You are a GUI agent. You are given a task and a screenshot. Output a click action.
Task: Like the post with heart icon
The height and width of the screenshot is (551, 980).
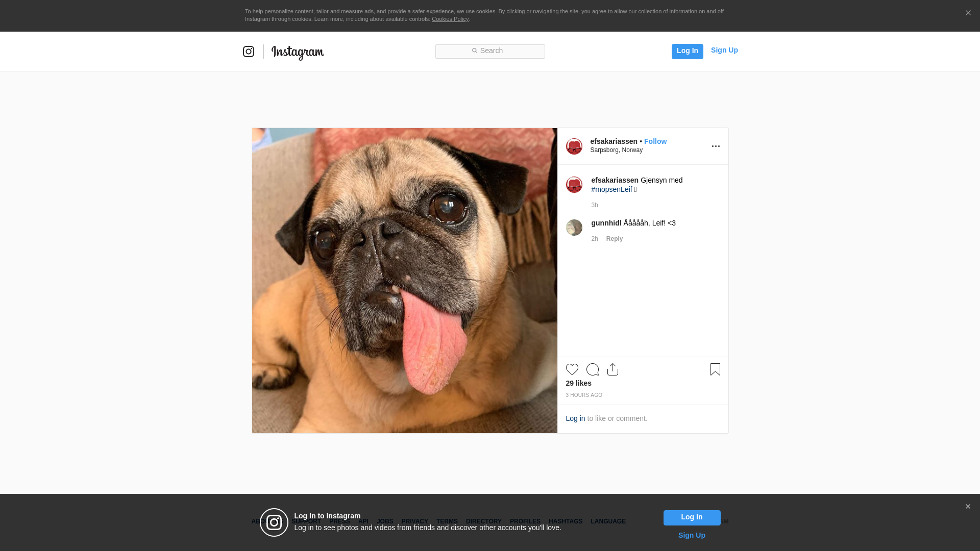(x=572, y=369)
